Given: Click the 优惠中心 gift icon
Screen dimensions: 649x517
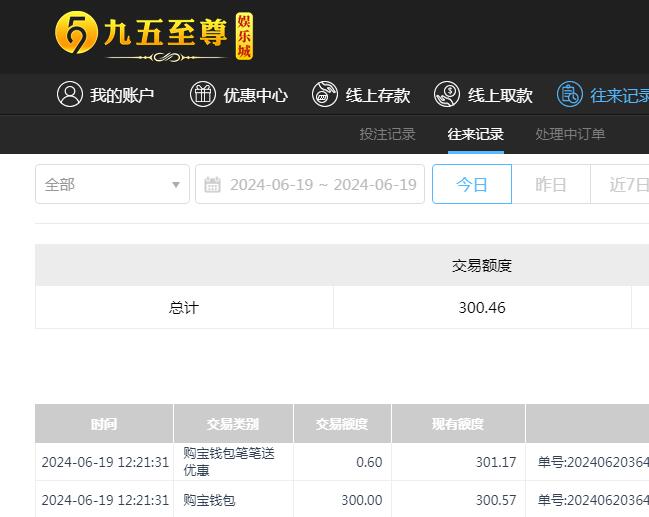Looking at the screenshot, I should pyautogui.click(x=203, y=94).
